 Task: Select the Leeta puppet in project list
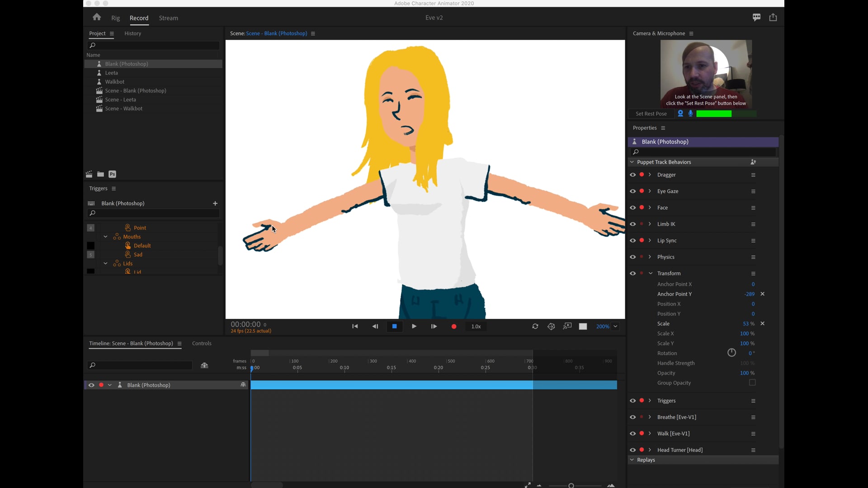pyautogui.click(x=112, y=73)
